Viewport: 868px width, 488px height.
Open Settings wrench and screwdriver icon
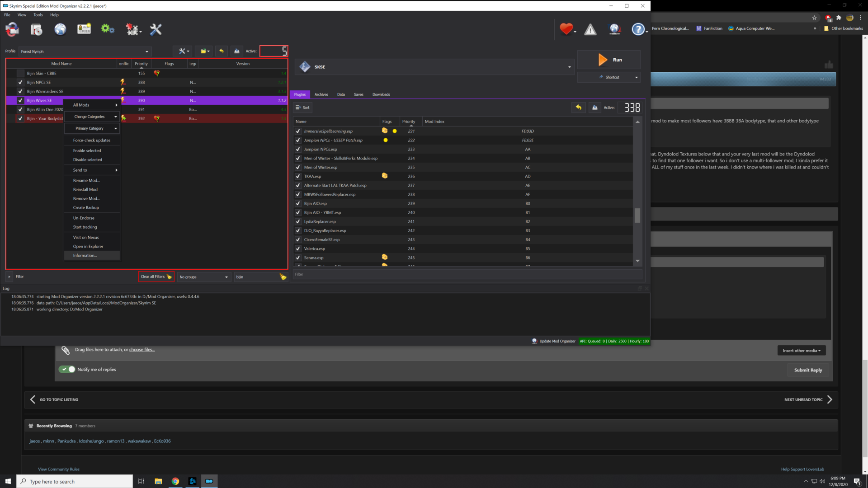(x=156, y=29)
